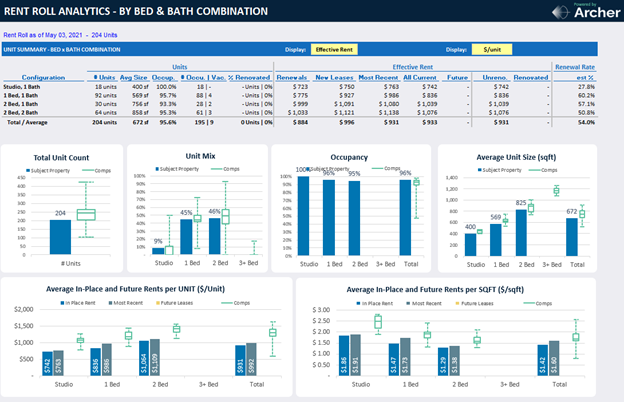This screenshot has height=402, width=624.
Task: Select the 2 Bed bar in Unit Mix chart
Action: coord(213,234)
